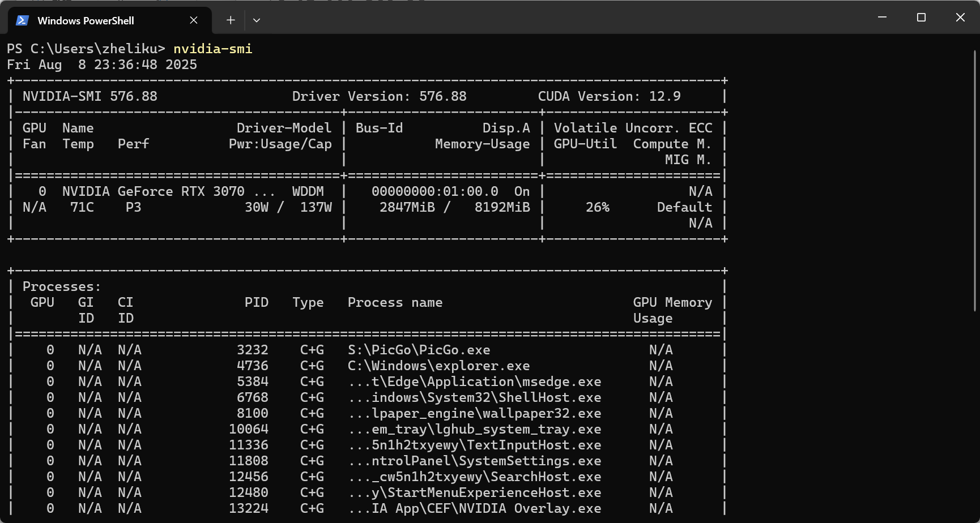Viewport: 980px width, 523px height.
Task: Click PID 10064
Action: tap(249, 429)
